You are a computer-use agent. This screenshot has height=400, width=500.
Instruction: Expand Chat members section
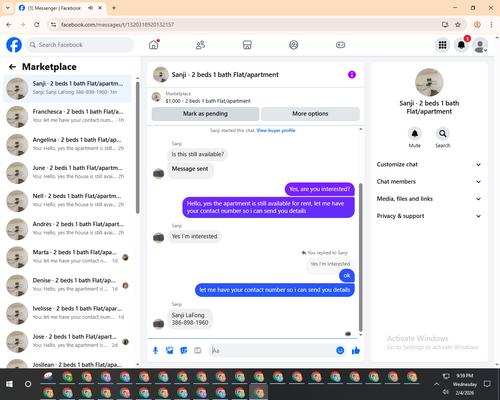pos(429,182)
